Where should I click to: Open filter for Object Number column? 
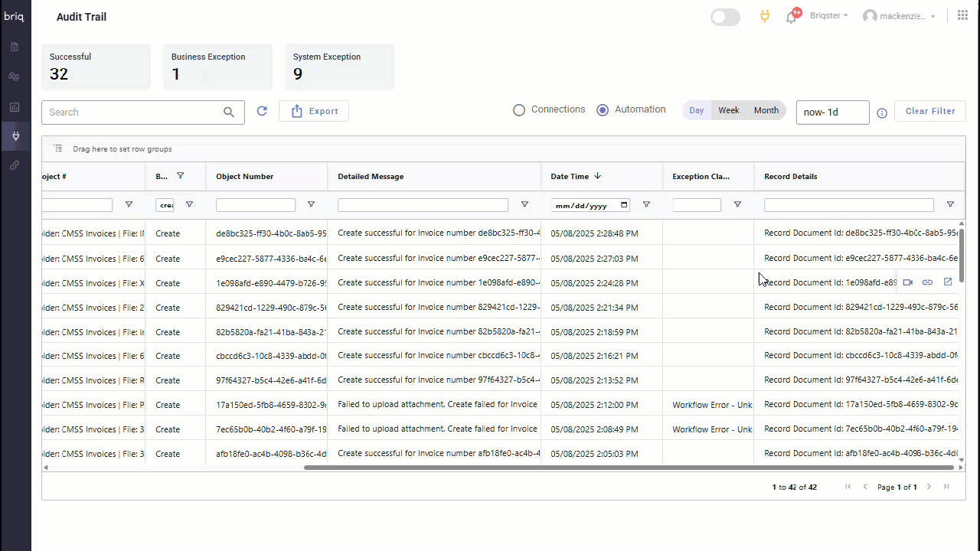click(x=311, y=205)
